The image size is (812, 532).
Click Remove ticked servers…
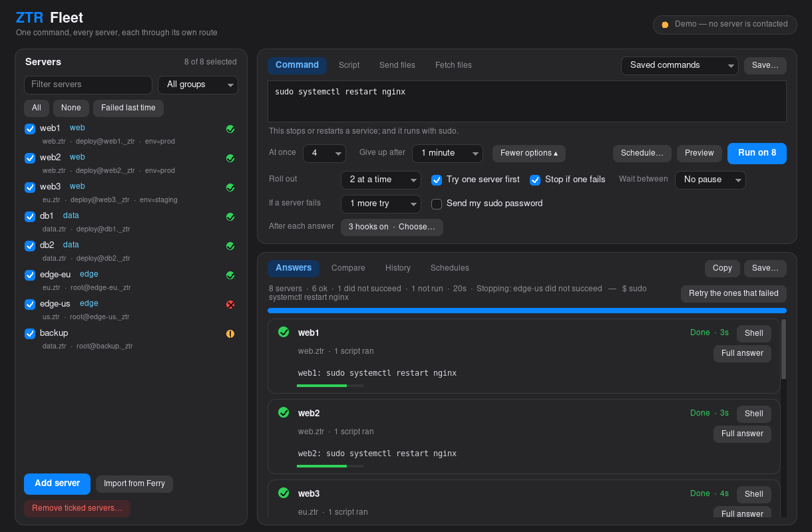[77, 509]
